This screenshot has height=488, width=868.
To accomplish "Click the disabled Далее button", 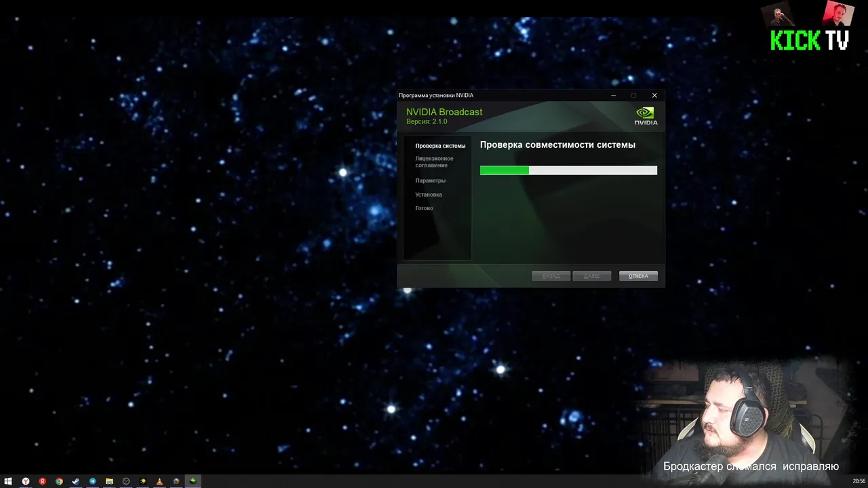I will click(592, 276).
